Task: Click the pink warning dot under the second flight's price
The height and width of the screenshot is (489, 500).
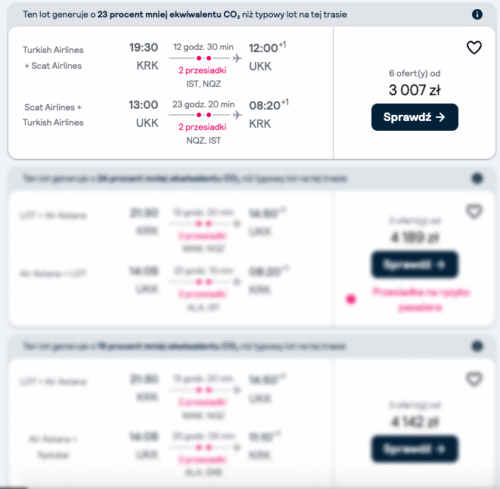Action: point(351,299)
